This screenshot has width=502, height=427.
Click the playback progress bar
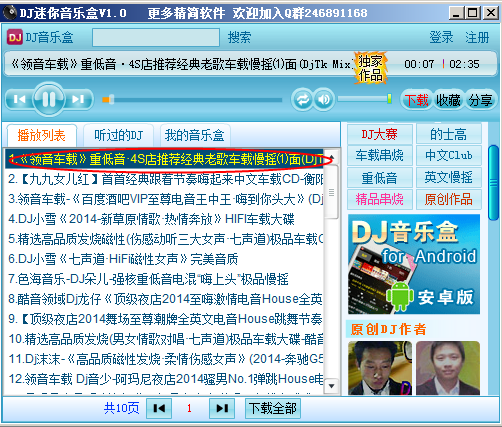coord(192,100)
